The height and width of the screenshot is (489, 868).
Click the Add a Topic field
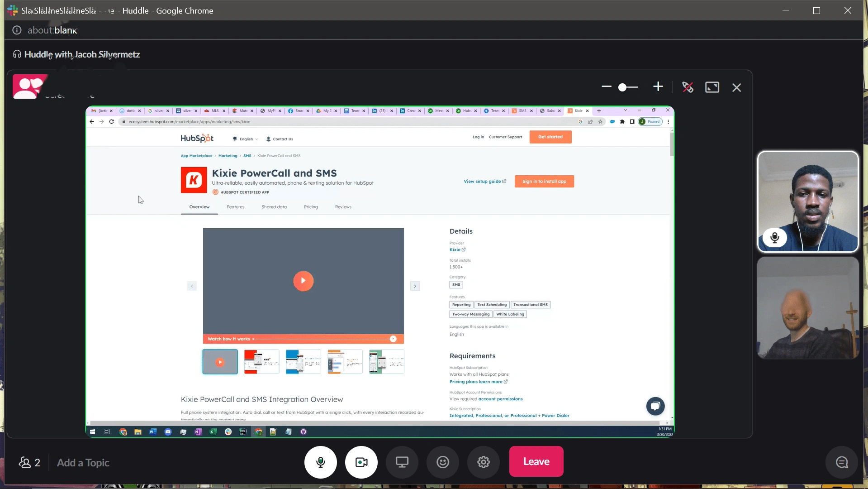[83, 463]
